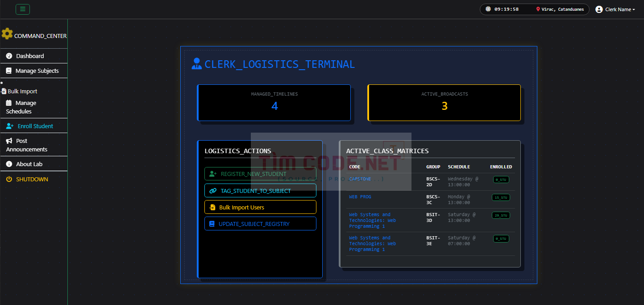Open the Web Systems link for BSIT-3D
The height and width of the screenshot is (305, 644).
pos(372,220)
